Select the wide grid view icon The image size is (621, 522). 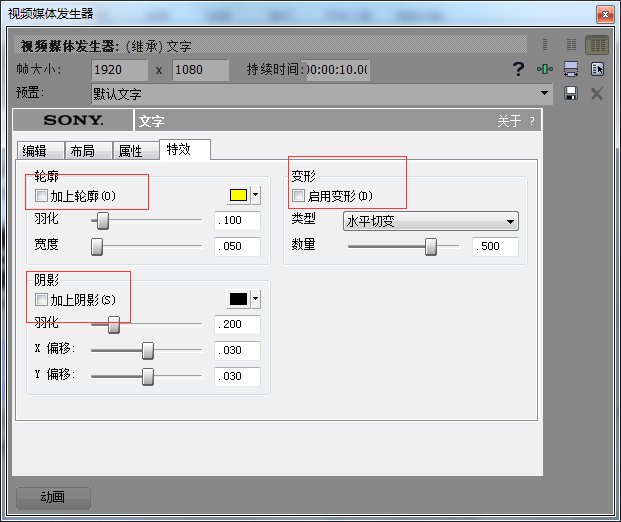[597, 45]
